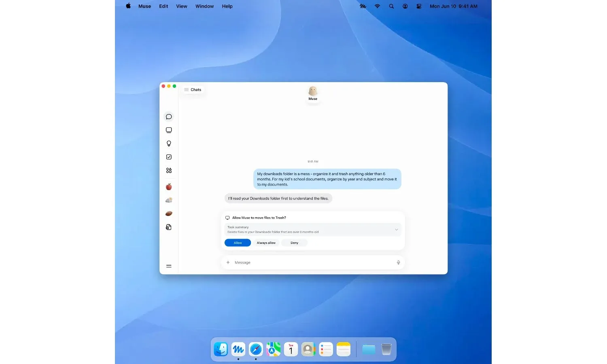Open the View menu
Image resolution: width=607 pixels, height=364 pixels.
point(182,6)
